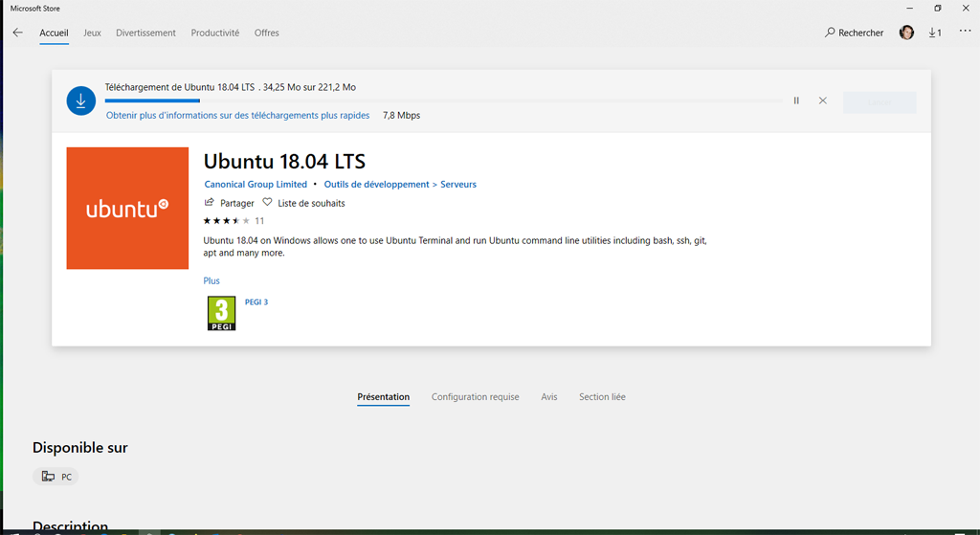
Task: Restore down the Microsoft Store window
Action: tap(938, 8)
